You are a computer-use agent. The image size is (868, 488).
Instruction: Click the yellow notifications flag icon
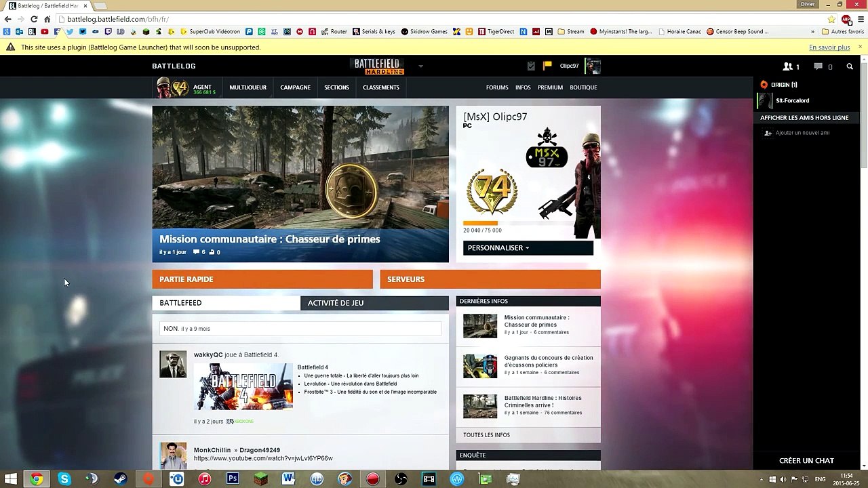[547, 66]
